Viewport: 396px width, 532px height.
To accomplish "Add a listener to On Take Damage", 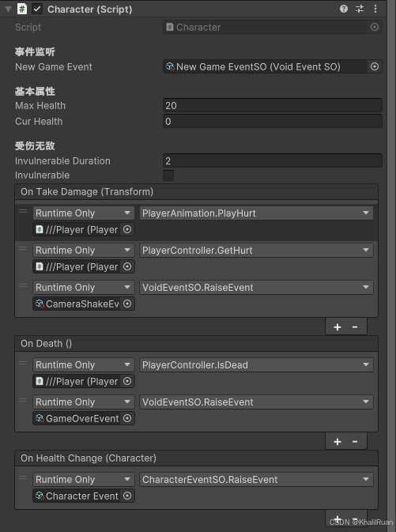I will pos(338,326).
